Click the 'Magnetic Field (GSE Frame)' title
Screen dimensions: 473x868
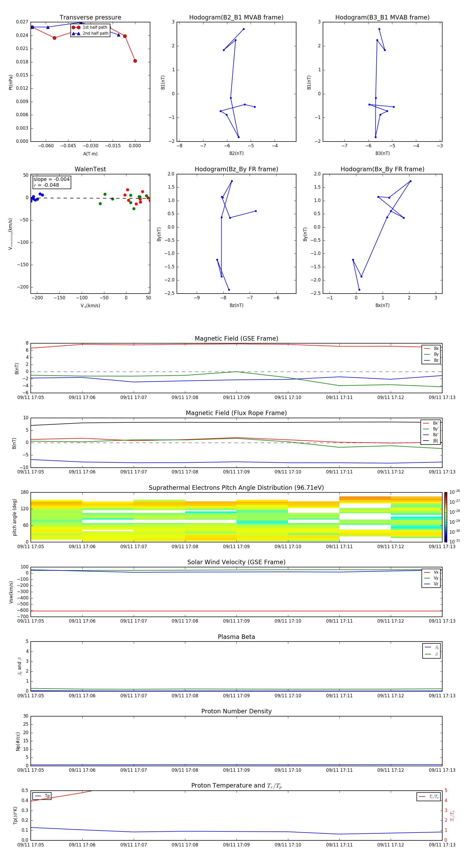pyautogui.click(x=236, y=338)
